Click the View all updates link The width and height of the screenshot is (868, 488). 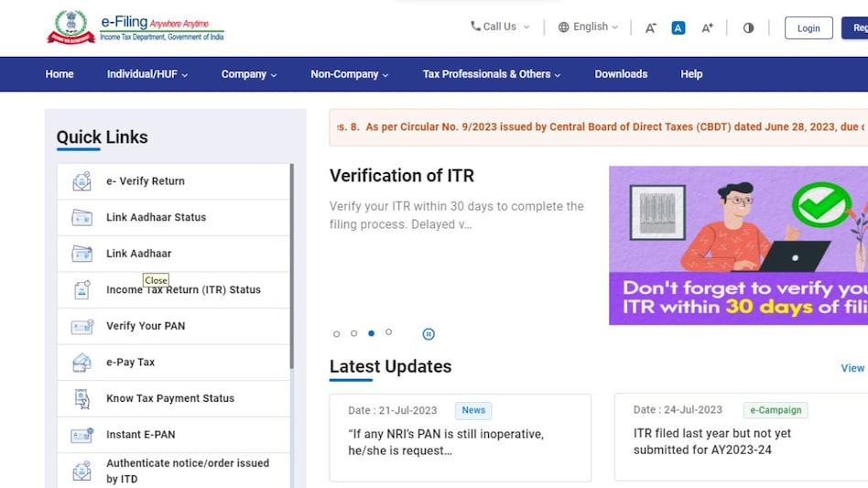tap(853, 368)
